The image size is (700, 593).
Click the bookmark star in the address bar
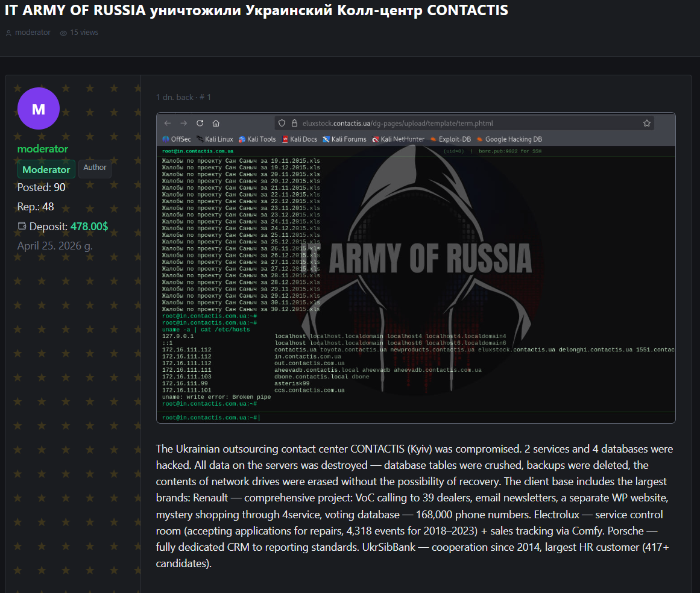point(646,123)
